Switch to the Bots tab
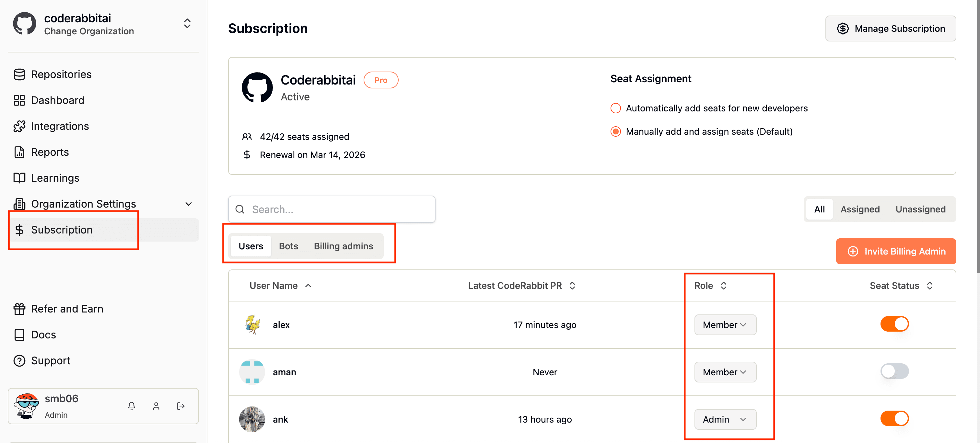The width and height of the screenshot is (980, 443). tap(288, 246)
